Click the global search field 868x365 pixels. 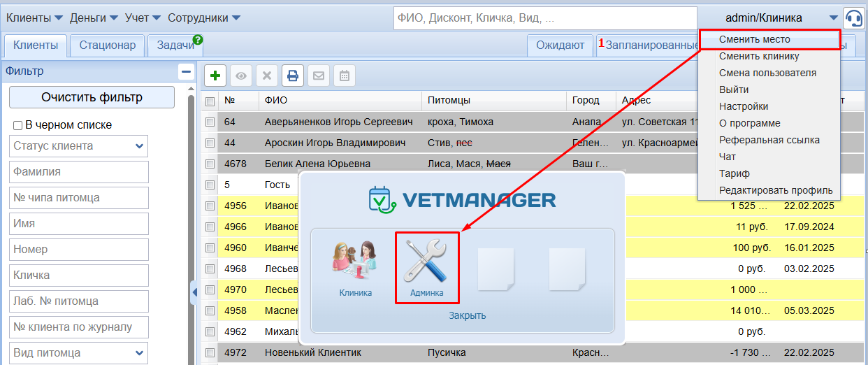tap(545, 17)
